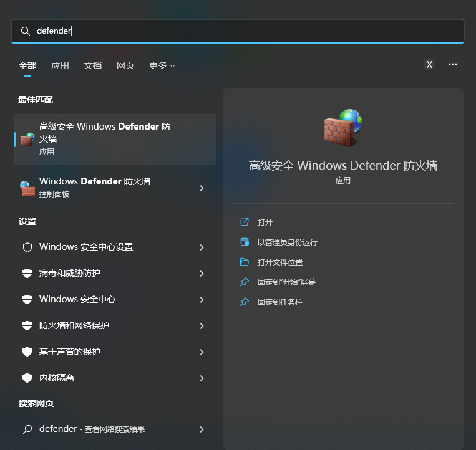476x450 pixels.
Task: Click search icon beside defender web result
Action: 27,429
